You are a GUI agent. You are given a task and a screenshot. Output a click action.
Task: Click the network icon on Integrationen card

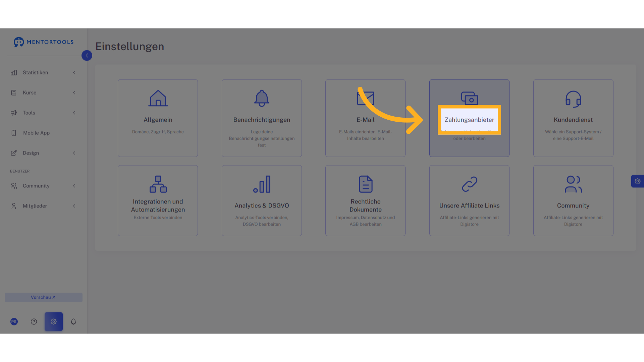tap(158, 184)
